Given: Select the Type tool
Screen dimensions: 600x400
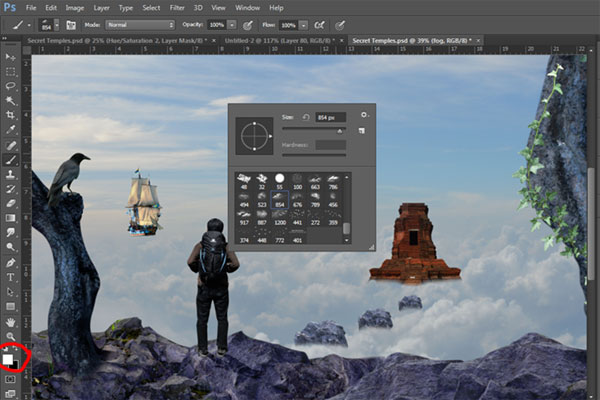Looking at the screenshot, I should (x=11, y=276).
